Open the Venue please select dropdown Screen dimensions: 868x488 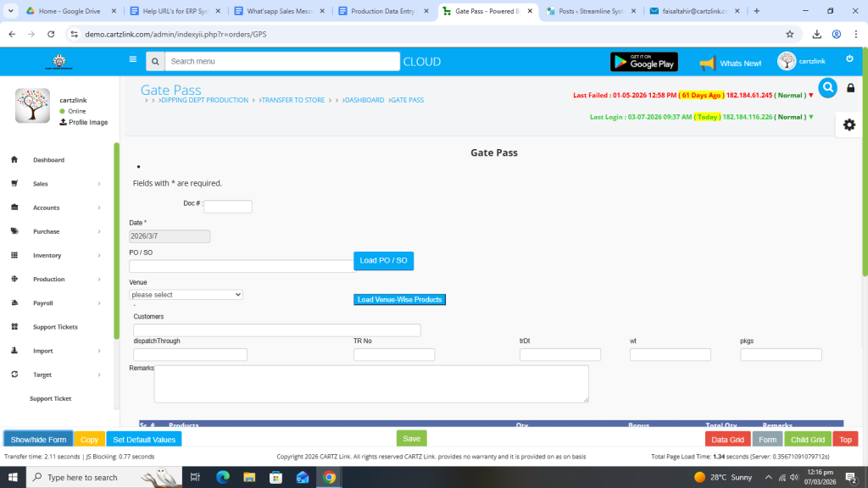click(186, 295)
